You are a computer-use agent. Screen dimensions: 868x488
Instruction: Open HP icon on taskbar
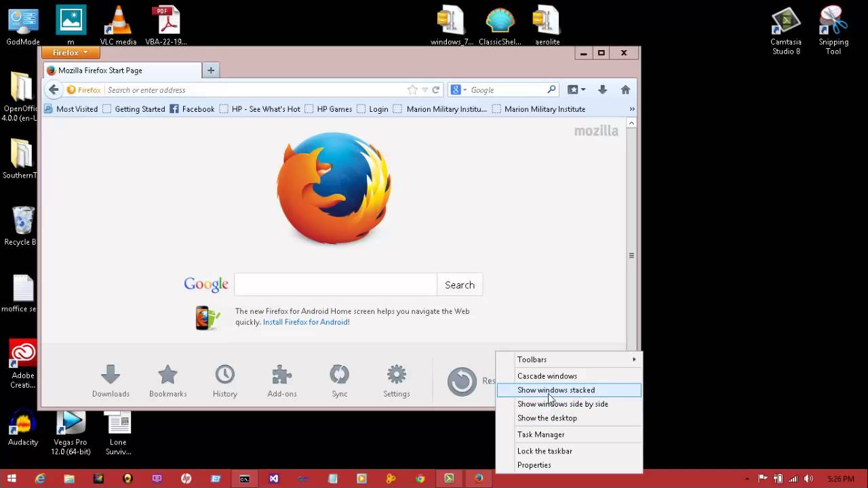186,479
